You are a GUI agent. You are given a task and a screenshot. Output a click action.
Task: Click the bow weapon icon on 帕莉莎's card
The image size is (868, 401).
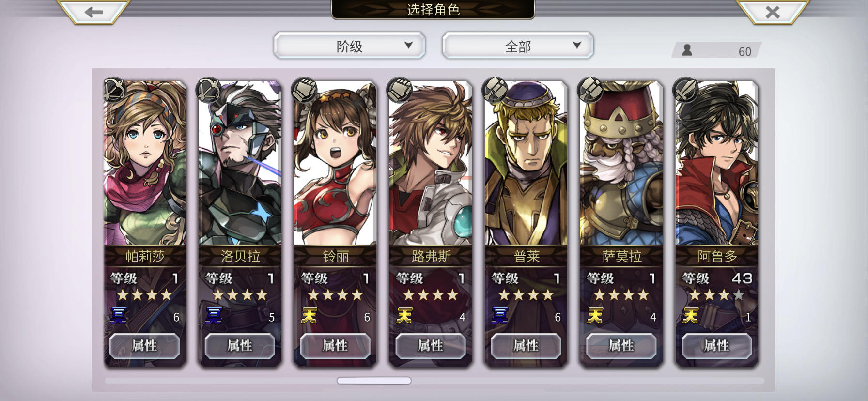pos(114,90)
